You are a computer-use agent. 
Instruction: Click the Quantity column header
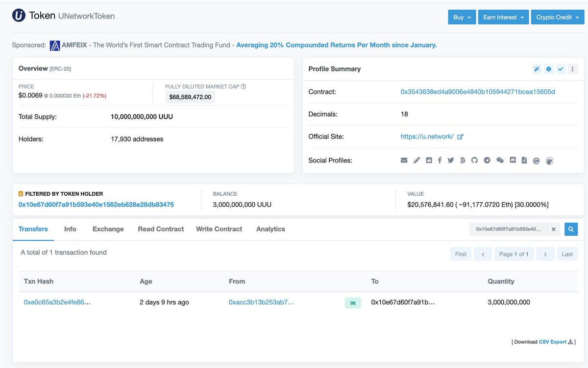(501, 281)
